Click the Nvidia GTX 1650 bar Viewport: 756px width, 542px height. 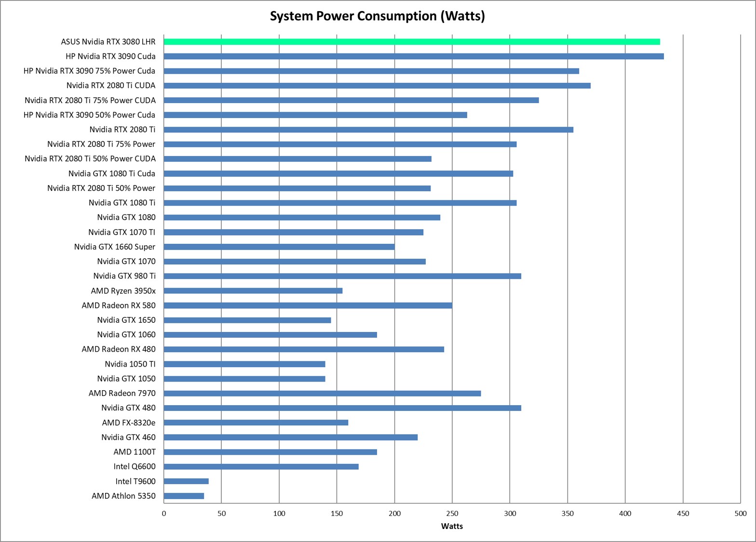[247, 320]
